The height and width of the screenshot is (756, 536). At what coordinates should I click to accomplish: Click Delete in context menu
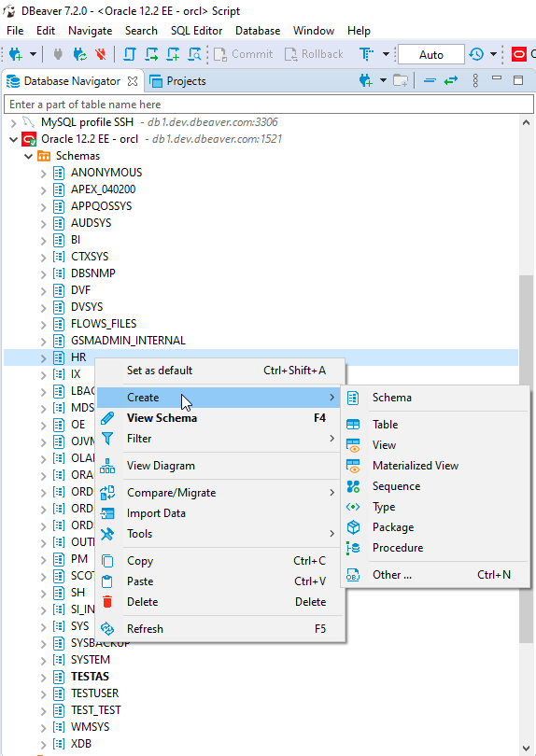[x=221, y=602]
